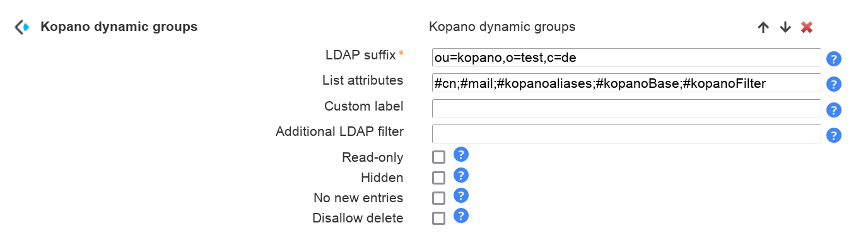This screenshot has height=237, width=868.
Task: Open help for Custom label
Action: point(834,110)
